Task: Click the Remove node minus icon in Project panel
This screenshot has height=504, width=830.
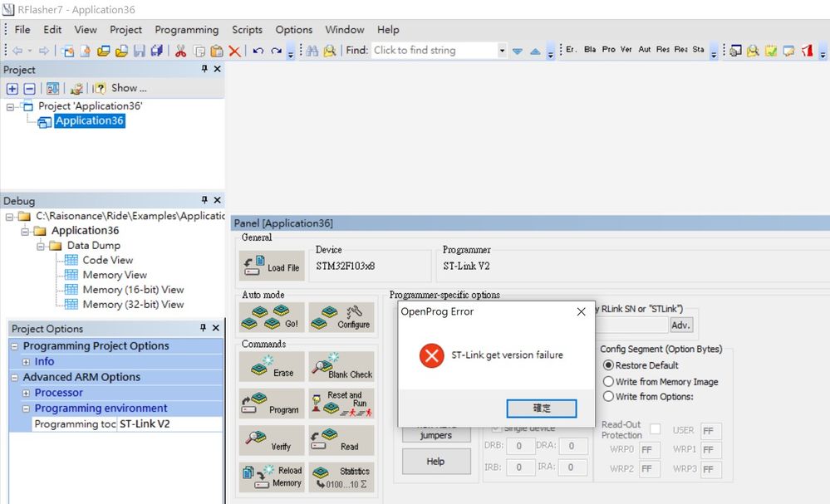Action: [x=30, y=88]
